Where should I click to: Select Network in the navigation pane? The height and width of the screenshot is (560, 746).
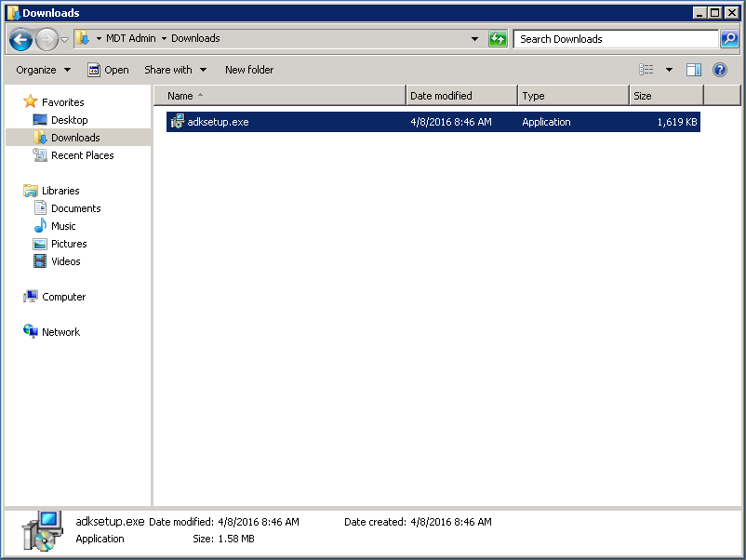[x=60, y=332]
